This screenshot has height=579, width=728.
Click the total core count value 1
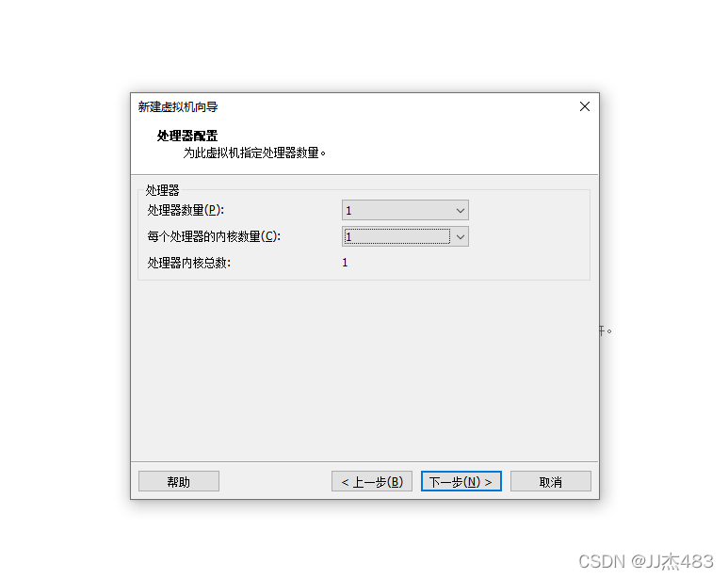345,263
